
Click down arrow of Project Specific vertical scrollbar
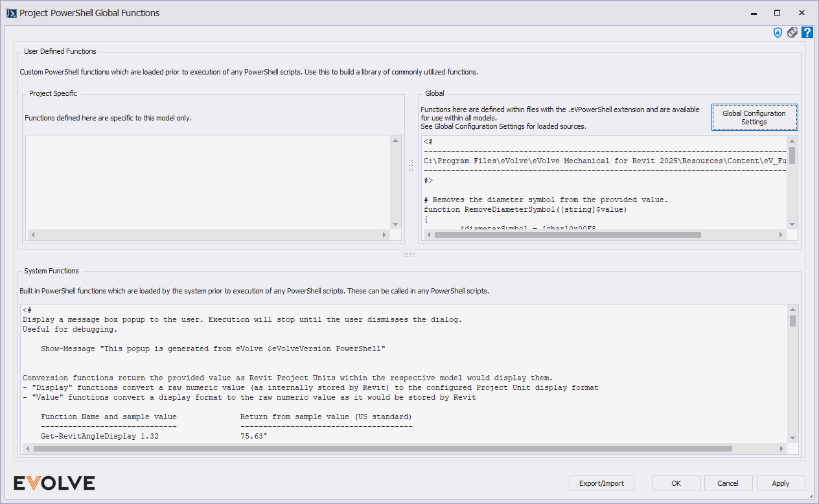click(396, 224)
